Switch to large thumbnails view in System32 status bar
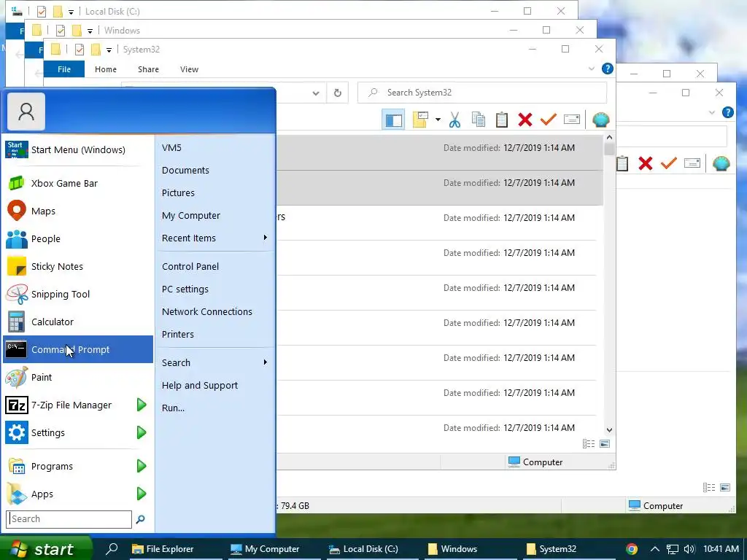The width and height of the screenshot is (747, 560). [605, 444]
